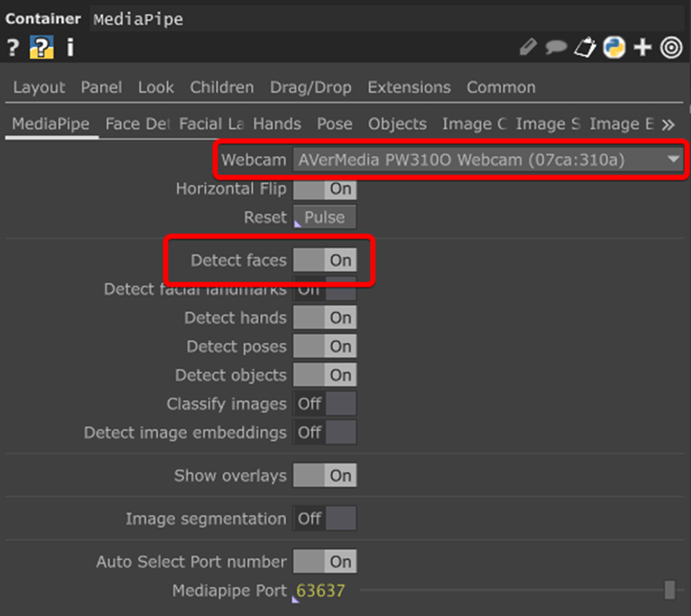Toggle Horizontal Flip off
Image resolution: width=691 pixels, height=616 pixels.
[325, 190]
